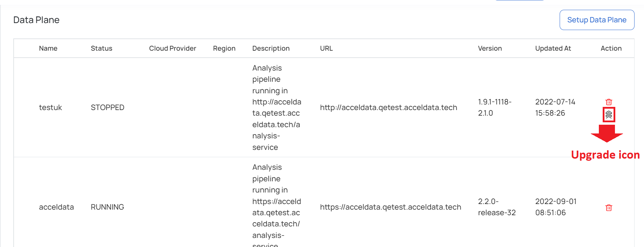Screen dimensions: 644x247
Task: Click the Action column header
Action: point(611,48)
